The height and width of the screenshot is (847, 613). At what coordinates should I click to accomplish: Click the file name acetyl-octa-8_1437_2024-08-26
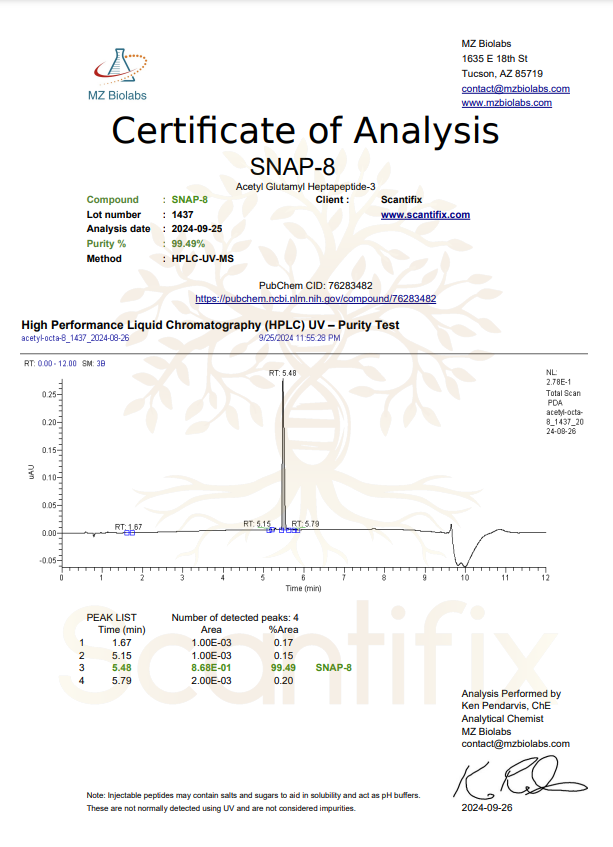75,338
